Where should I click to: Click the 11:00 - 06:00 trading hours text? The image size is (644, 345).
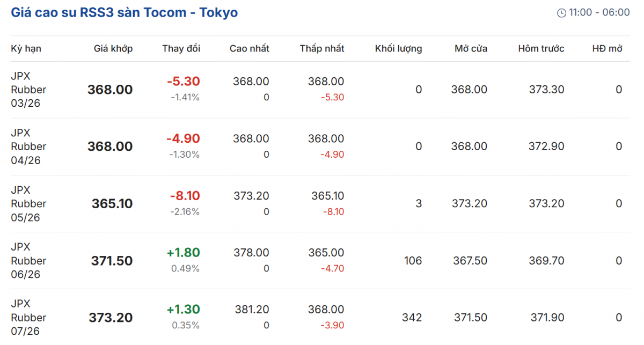599,12
